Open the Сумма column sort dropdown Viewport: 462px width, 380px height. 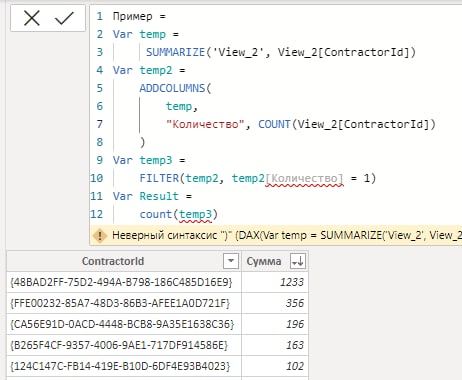pos(298,261)
